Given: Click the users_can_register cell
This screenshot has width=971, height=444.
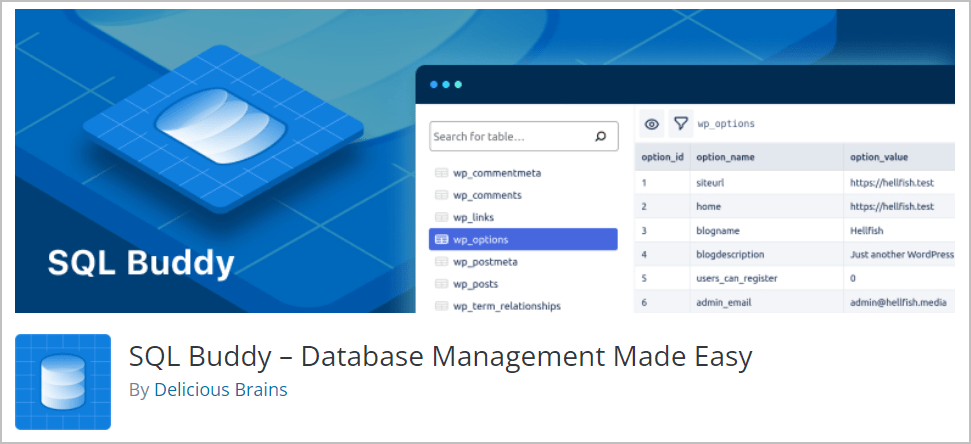Looking at the screenshot, I should tap(767, 279).
